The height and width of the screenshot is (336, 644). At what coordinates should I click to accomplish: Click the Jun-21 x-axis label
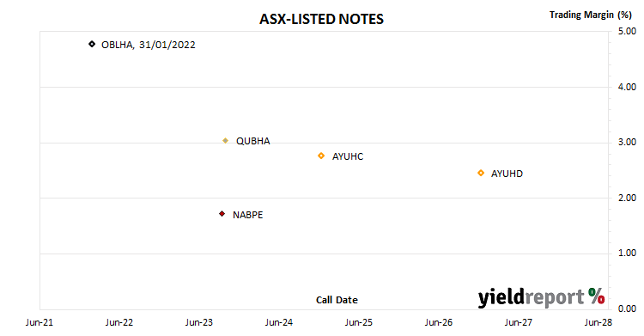click(x=39, y=322)
